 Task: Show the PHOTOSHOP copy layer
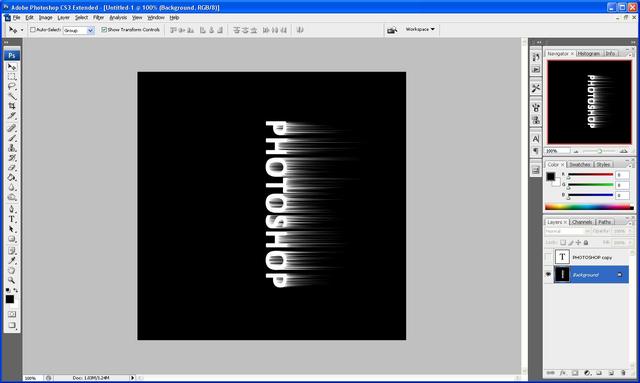tap(548, 257)
